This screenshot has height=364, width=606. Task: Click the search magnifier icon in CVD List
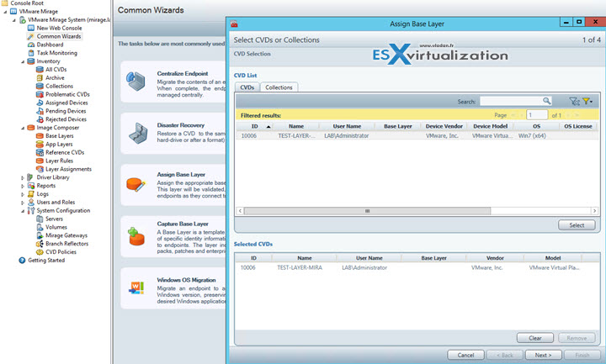[x=546, y=101]
